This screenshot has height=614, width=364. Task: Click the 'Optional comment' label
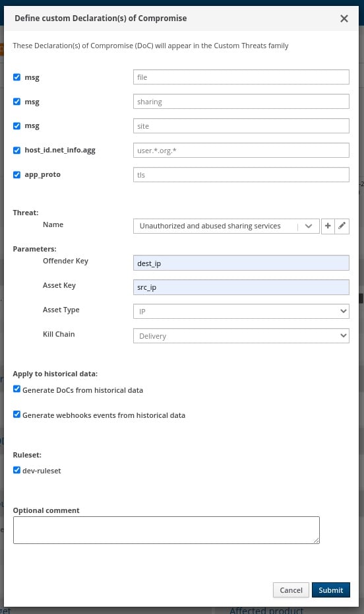pyautogui.click(x=46, y=510)
